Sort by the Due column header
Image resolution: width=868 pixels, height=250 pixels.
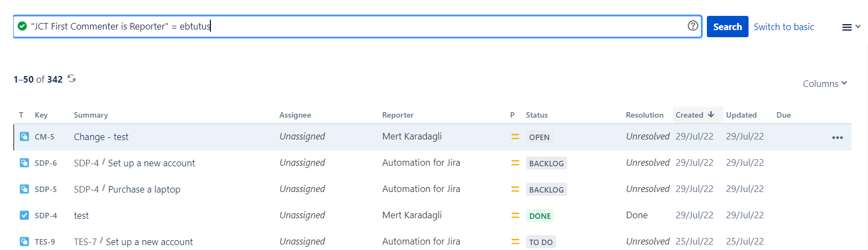(784, 115)
